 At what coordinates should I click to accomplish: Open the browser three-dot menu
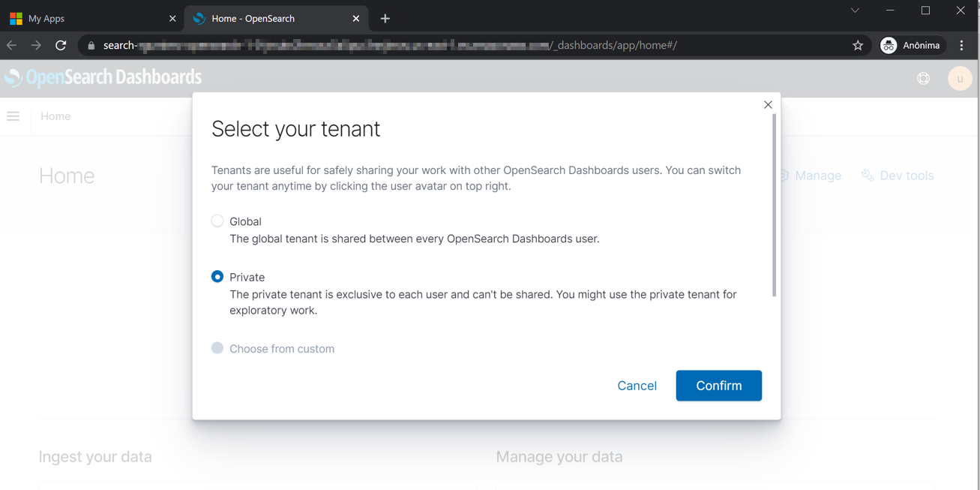962,46
